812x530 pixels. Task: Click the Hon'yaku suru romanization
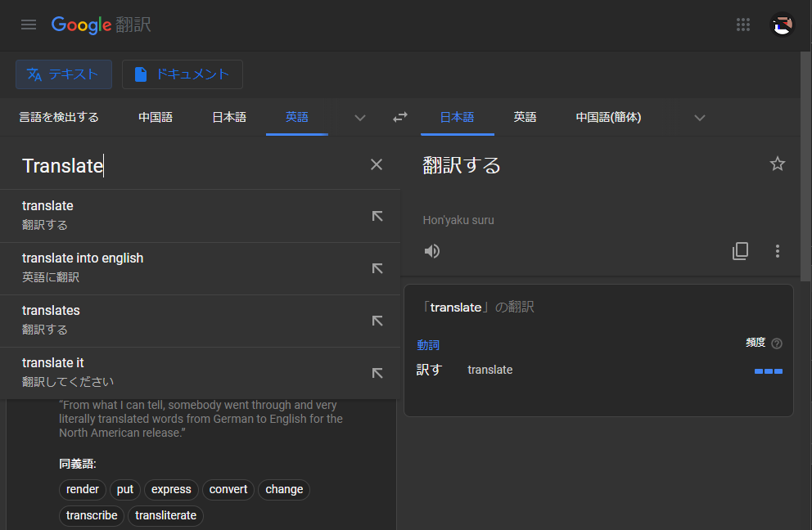[x=458, y=220]
